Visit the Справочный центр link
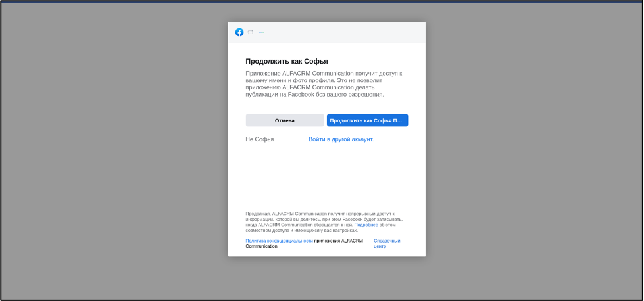644x301 pixels. (387, 244)
